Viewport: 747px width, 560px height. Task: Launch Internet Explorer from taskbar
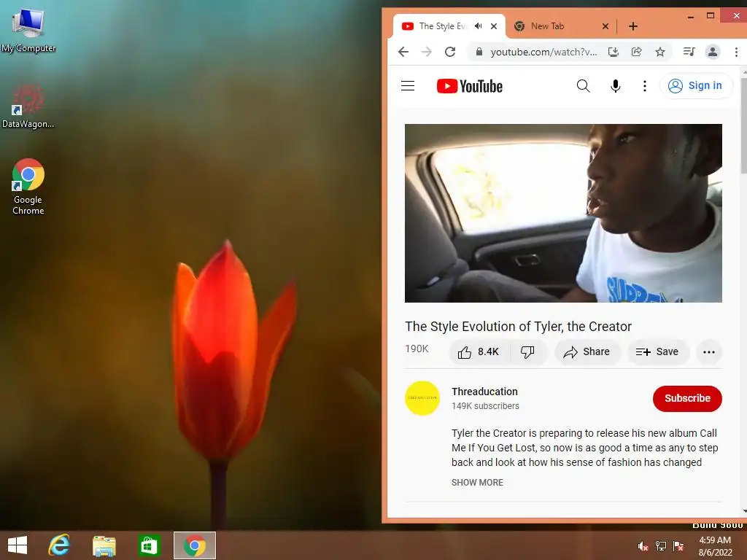click(59, 545)
